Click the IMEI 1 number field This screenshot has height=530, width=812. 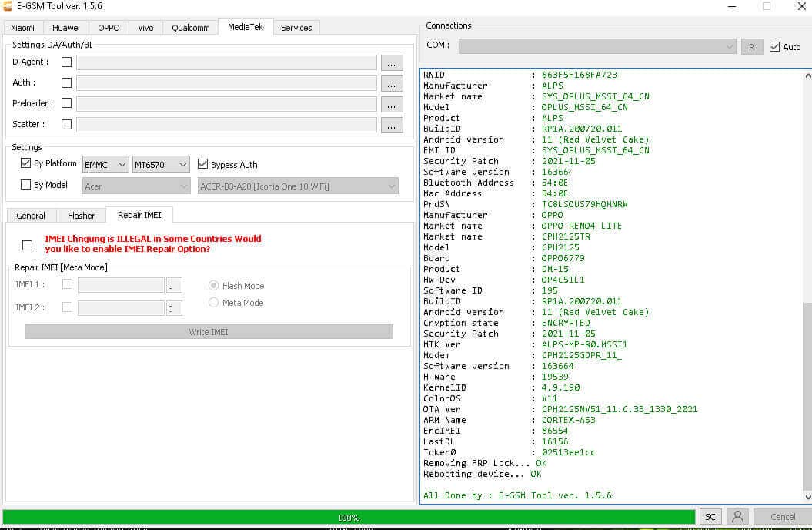(x=121, y=285)
